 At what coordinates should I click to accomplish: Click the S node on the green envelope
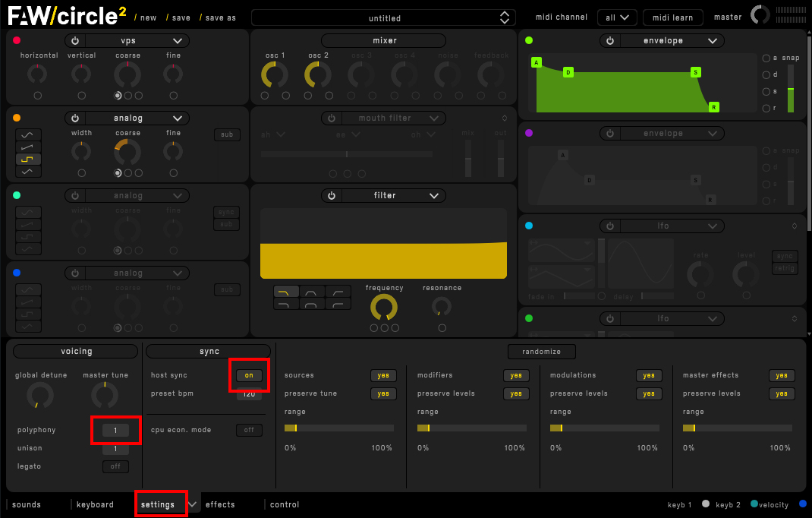pos(695,72)
